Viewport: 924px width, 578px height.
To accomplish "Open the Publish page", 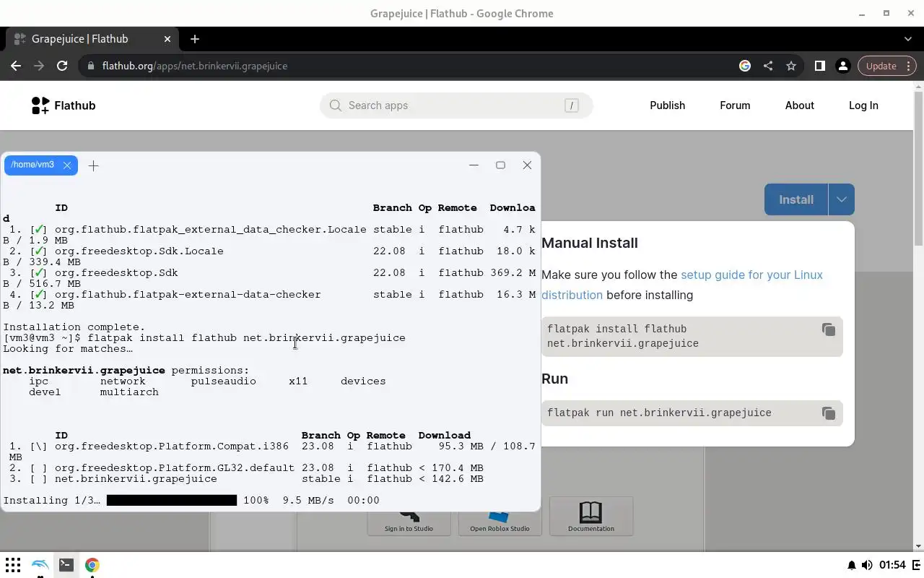I will coord(667,105).
